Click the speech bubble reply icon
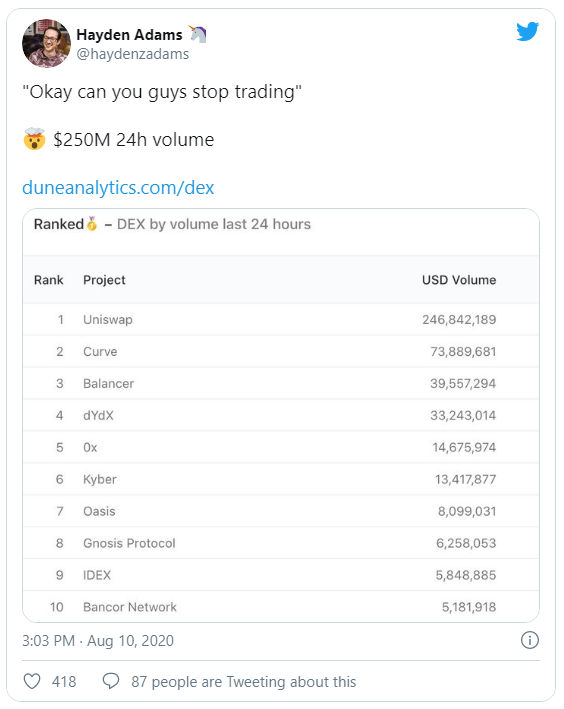The width and height of the screenshot is (564, 709). (111, 681)
